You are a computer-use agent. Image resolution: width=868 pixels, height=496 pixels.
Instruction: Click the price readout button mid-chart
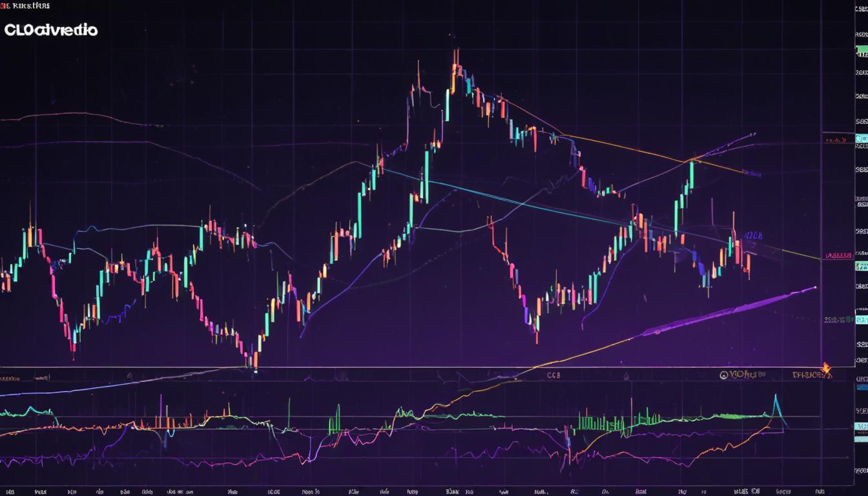[x=756, y=234]
